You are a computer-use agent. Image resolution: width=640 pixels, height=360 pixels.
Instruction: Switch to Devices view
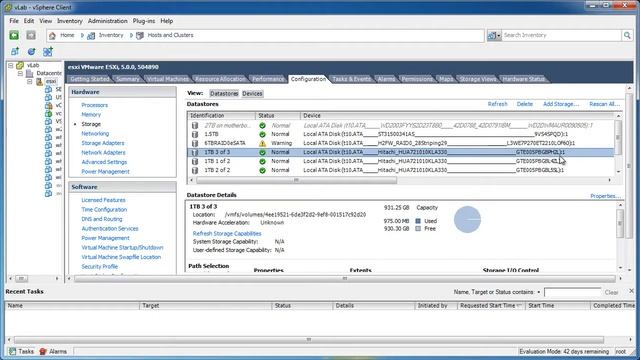pyautogui.click(x=252, y=93)
